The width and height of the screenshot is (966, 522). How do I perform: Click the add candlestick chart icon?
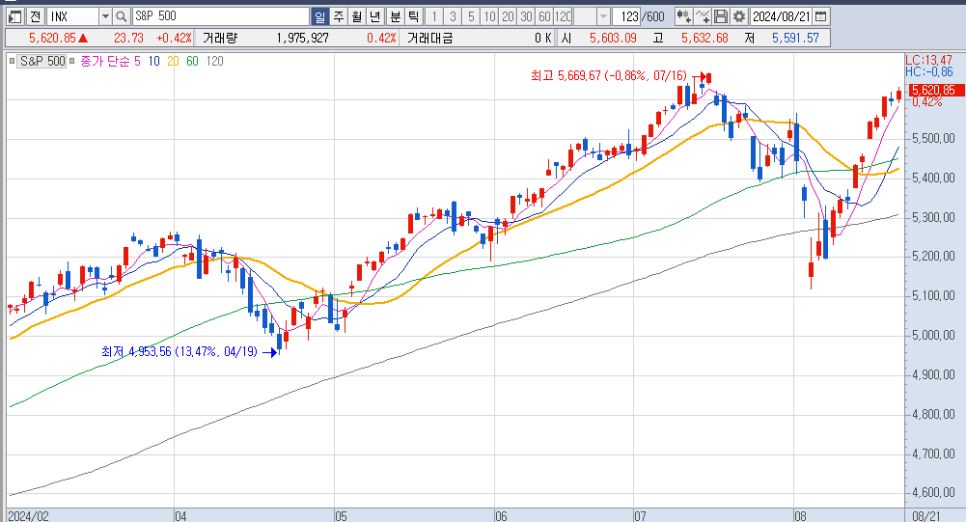pos(683,17)
